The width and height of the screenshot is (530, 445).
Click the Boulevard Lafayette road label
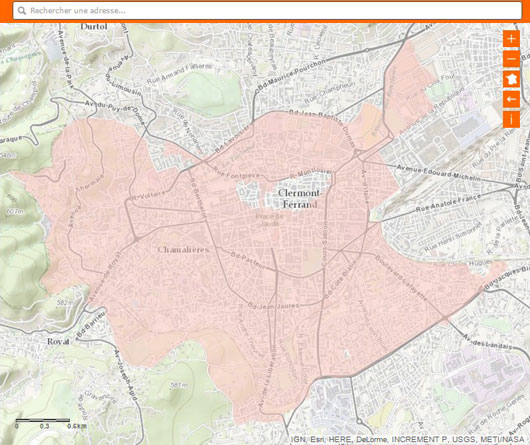tap(401, 278)
